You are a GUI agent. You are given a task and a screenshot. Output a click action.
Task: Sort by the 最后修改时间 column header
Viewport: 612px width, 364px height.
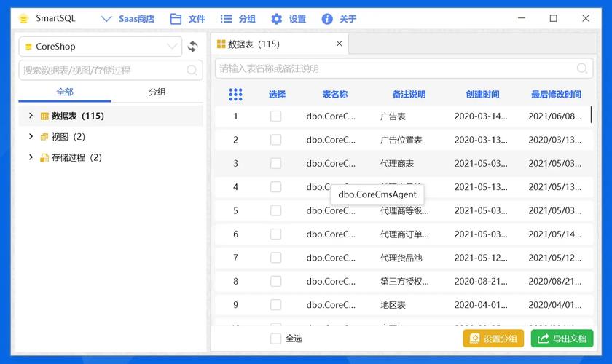556,95
